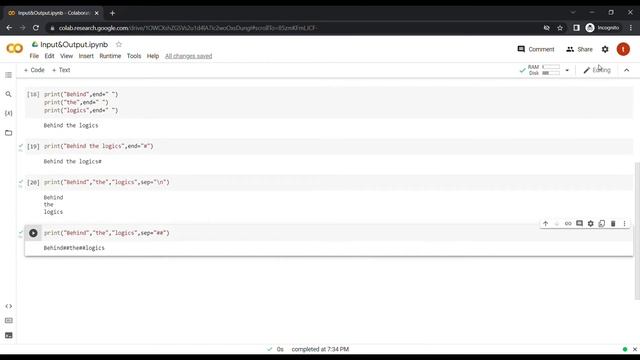
Task: Open the Editing mode dropdown
Action: [x=597, y=70]
